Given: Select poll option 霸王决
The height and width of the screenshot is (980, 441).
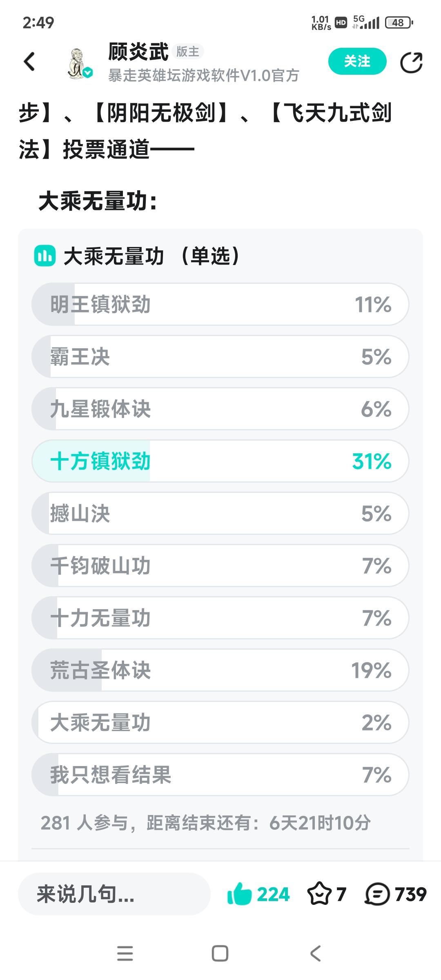Looking at the screenshot, I should [x=220, y=357].
